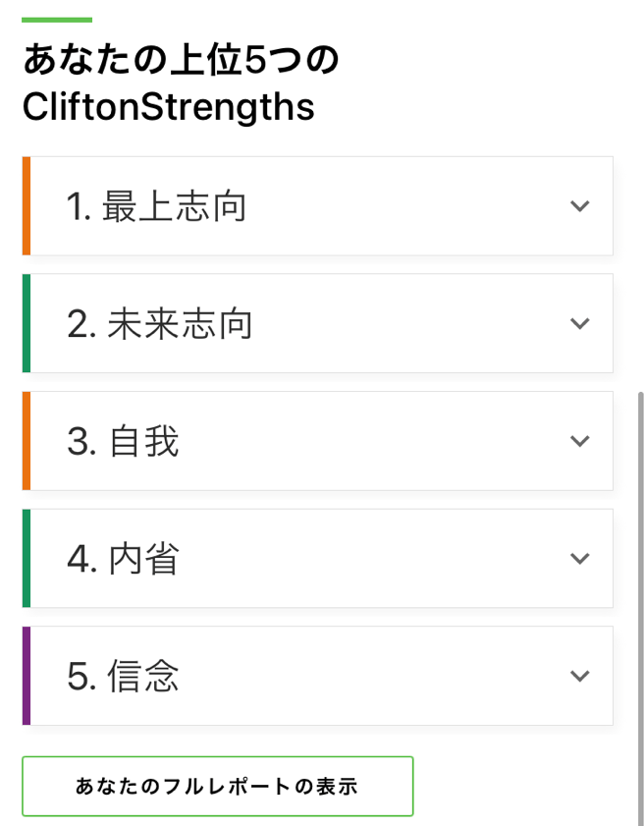This screenshot has width=644, height=826.
Task: Expand the 最上志向 chevron arrow
Action: [x=580, y=205]
